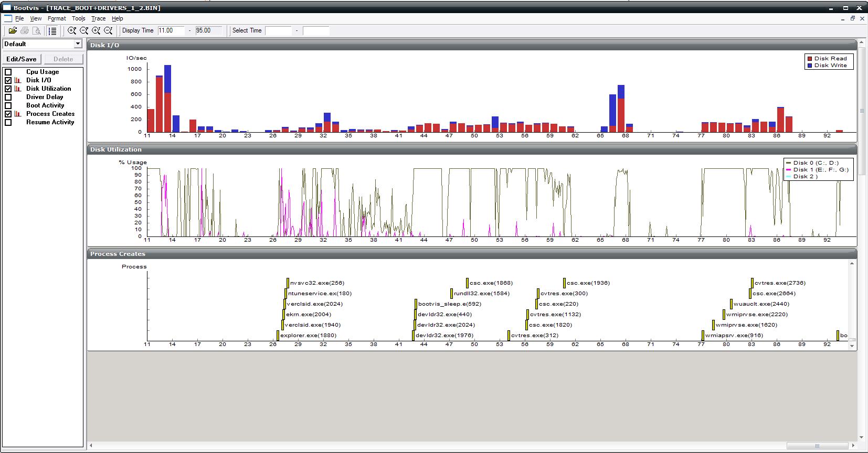Click the cvtres.exe(2736) process label
The height and width of the screenshot is (453, 868).
click(x=780, y=283)
